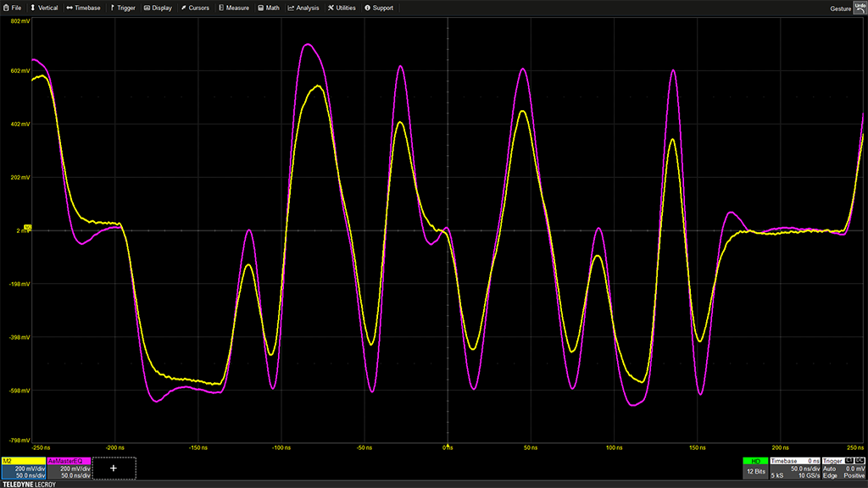Open the File menu

pos(12,8)
